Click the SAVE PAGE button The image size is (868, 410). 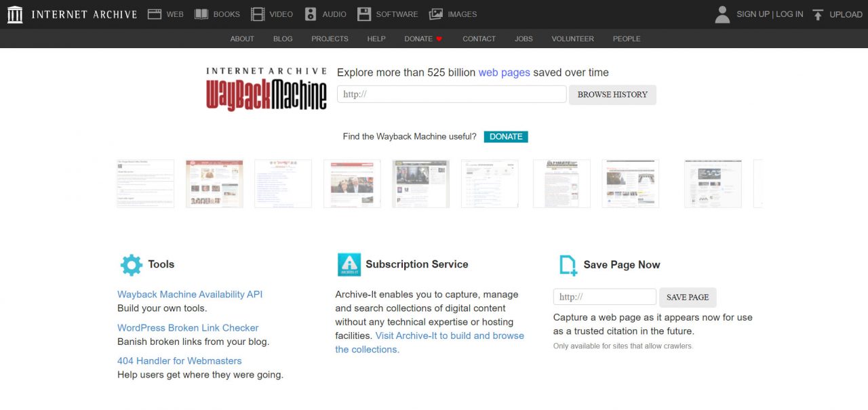(x=688, y=298)
